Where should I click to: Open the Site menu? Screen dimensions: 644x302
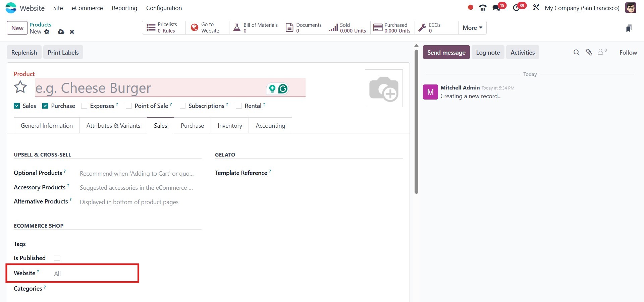(x=58, y=8)
